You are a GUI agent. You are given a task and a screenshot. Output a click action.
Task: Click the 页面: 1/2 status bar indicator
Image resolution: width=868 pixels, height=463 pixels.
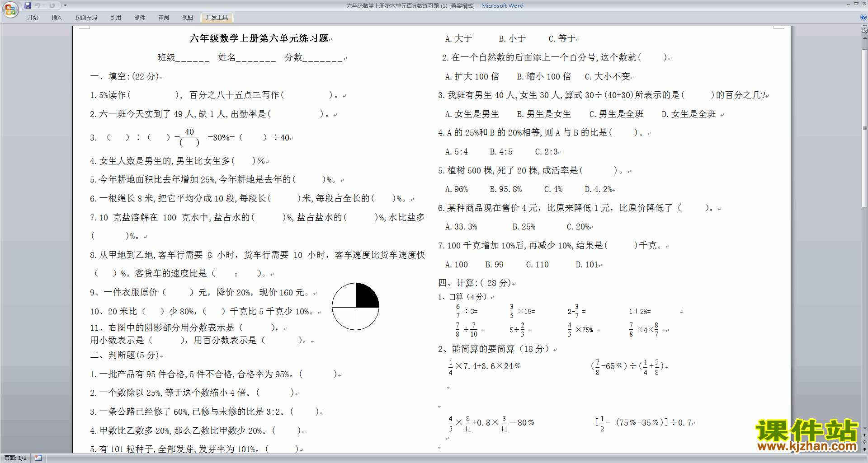click(15, 458)
